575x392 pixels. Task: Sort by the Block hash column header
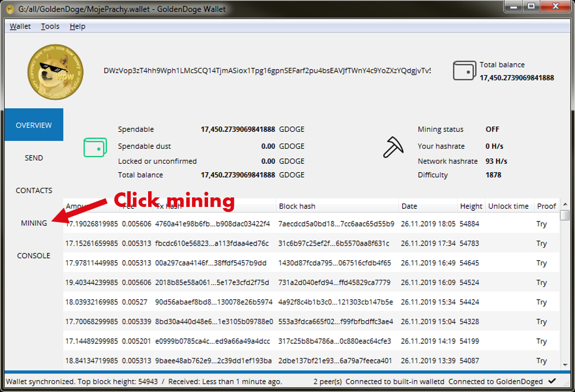337,206
